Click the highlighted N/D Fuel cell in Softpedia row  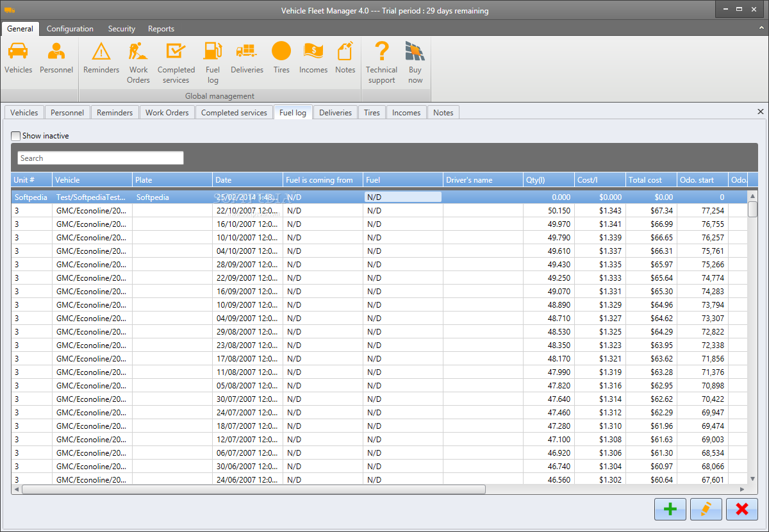tap(403, 197)
